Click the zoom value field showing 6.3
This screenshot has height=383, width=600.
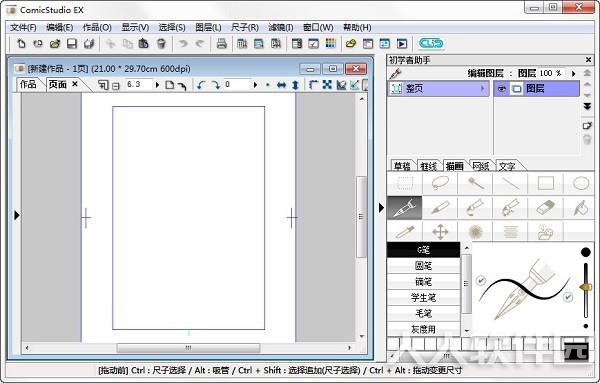pyautogui.click(x=139, y=85)
